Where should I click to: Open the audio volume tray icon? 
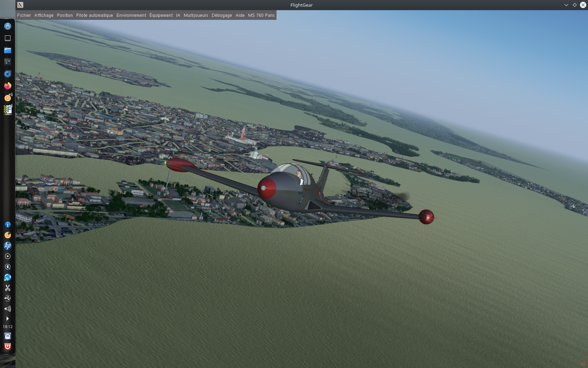coord(7,309)
